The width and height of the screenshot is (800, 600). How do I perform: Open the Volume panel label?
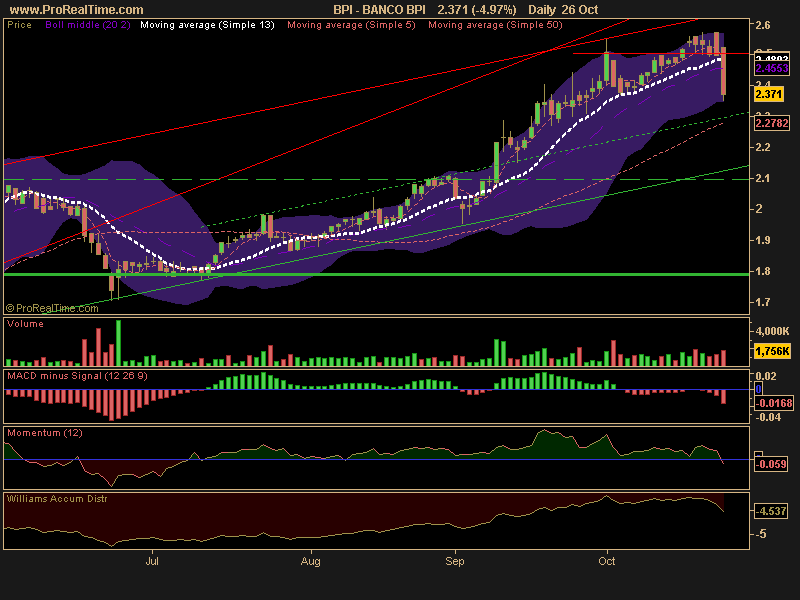coord(25,325)
